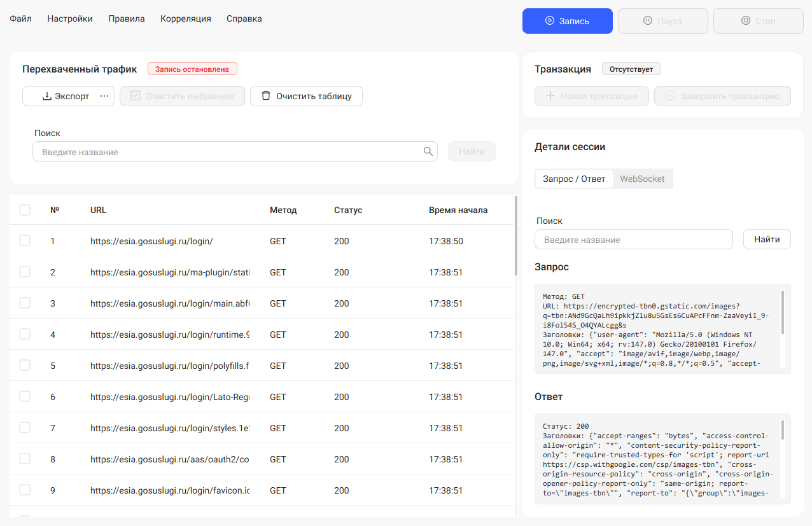The height and width of the screenshot is (526, 812).
Task: Open the three-dots export options menu
Action: (x=104, y=96)
